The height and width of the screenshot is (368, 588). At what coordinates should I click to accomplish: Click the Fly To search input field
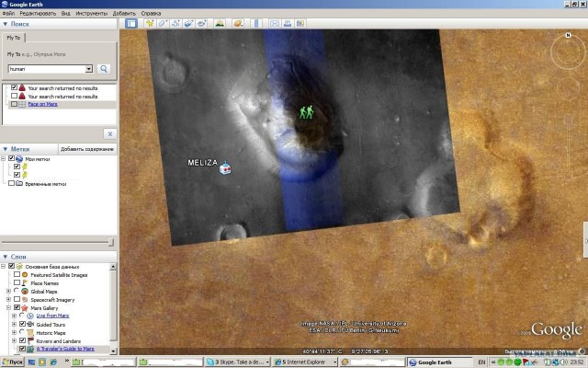pyautogui.click(x=47, y=69)
